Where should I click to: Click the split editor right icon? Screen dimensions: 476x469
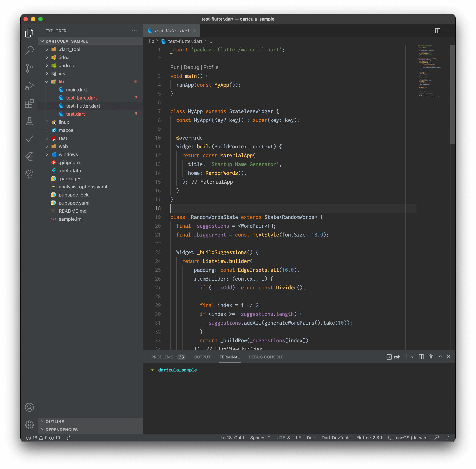[437, 31]
